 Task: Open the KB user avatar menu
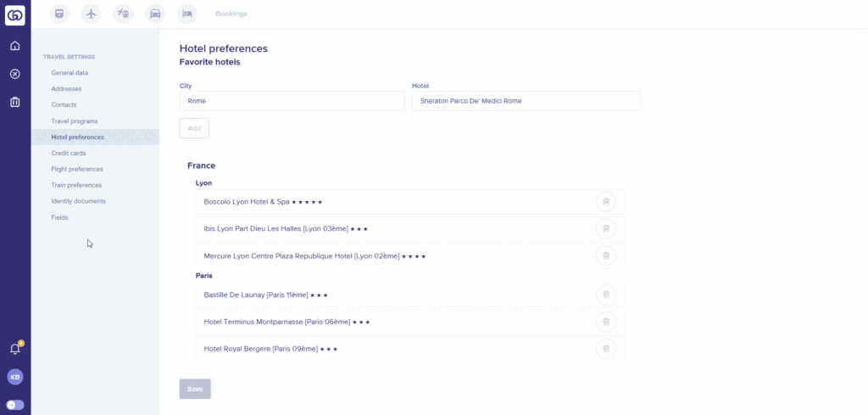click(15, 377)
